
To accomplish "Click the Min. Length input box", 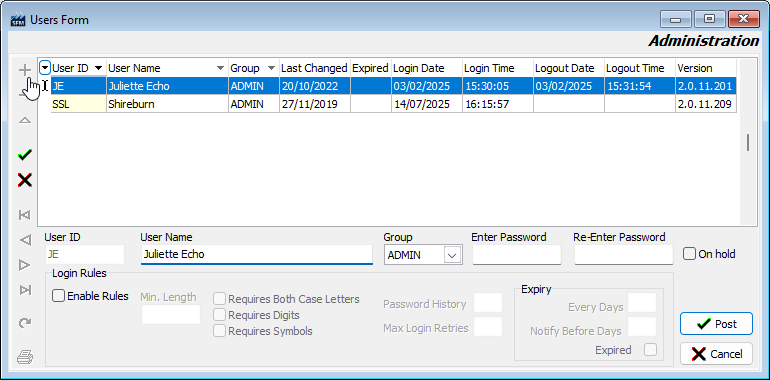I will click(171, 315).
